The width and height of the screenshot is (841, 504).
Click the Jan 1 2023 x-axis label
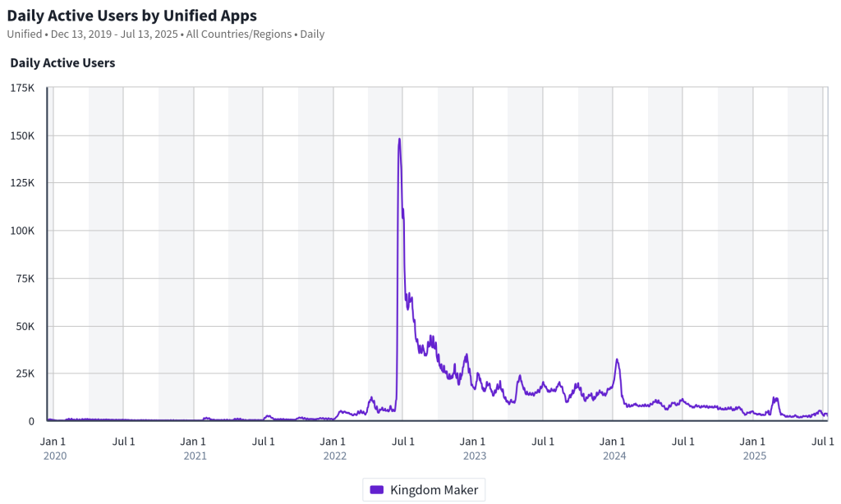472,442
